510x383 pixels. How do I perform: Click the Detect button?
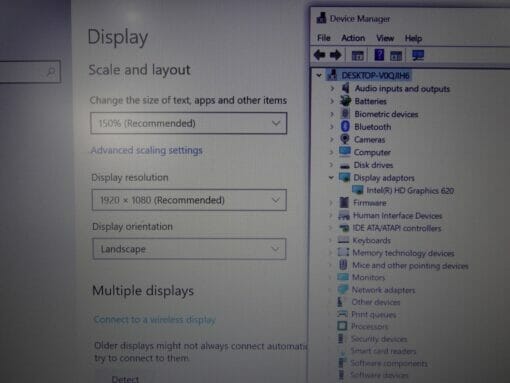[125, 379]
